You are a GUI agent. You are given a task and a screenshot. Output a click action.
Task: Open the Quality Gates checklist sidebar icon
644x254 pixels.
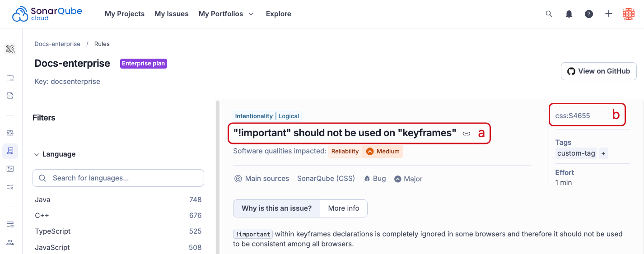click(10, 169)
